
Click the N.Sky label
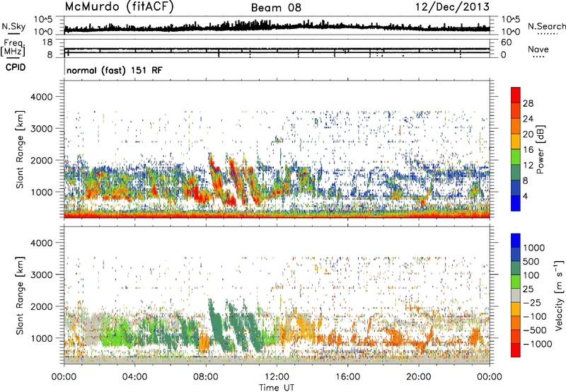click(x=13, y=27)
